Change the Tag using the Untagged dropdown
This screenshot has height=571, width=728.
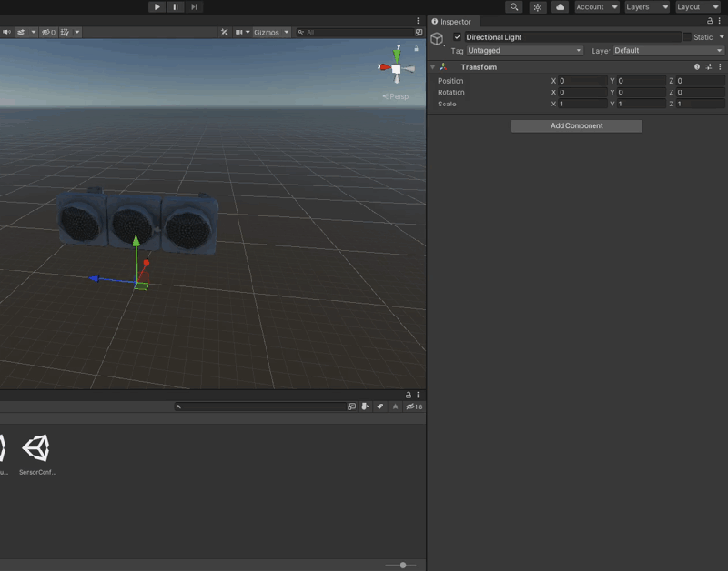tap(523, 50)
